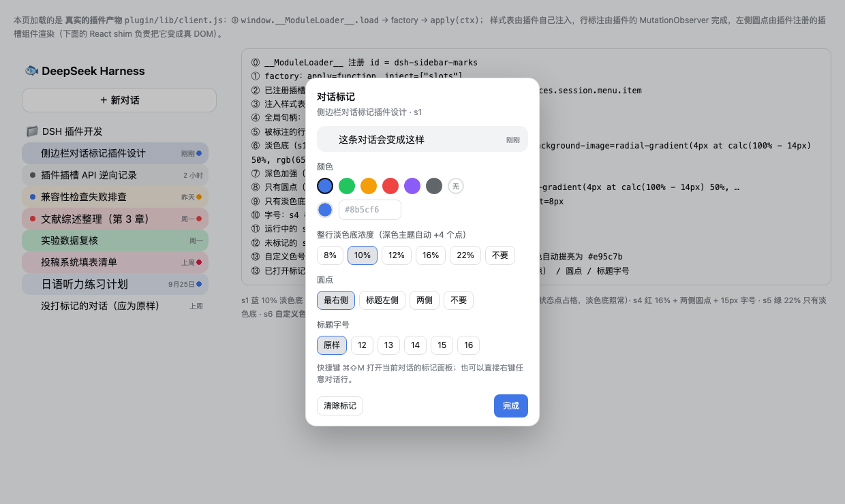Set title font size to 14
This screenshot has width=845, height=504.
(415, 345)
